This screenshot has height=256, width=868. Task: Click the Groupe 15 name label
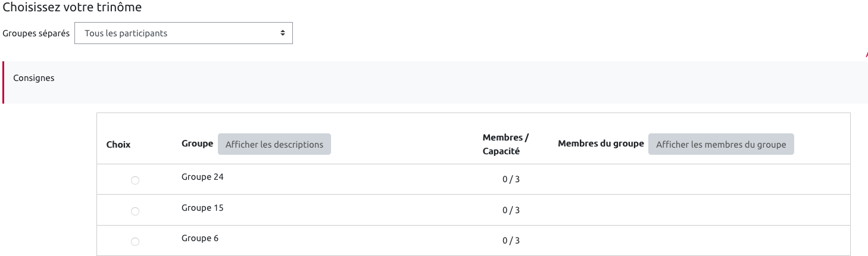tap(202, 208)
